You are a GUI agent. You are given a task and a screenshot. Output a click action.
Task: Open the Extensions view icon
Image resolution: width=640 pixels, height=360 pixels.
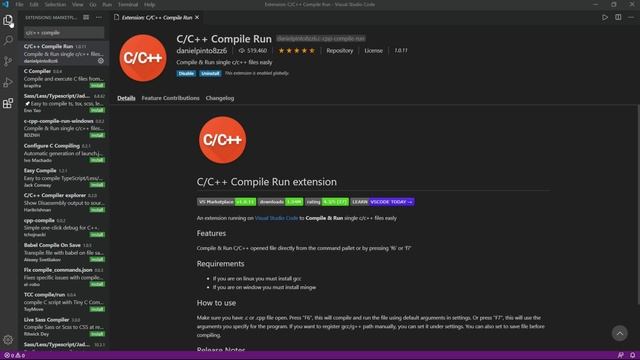8,103
